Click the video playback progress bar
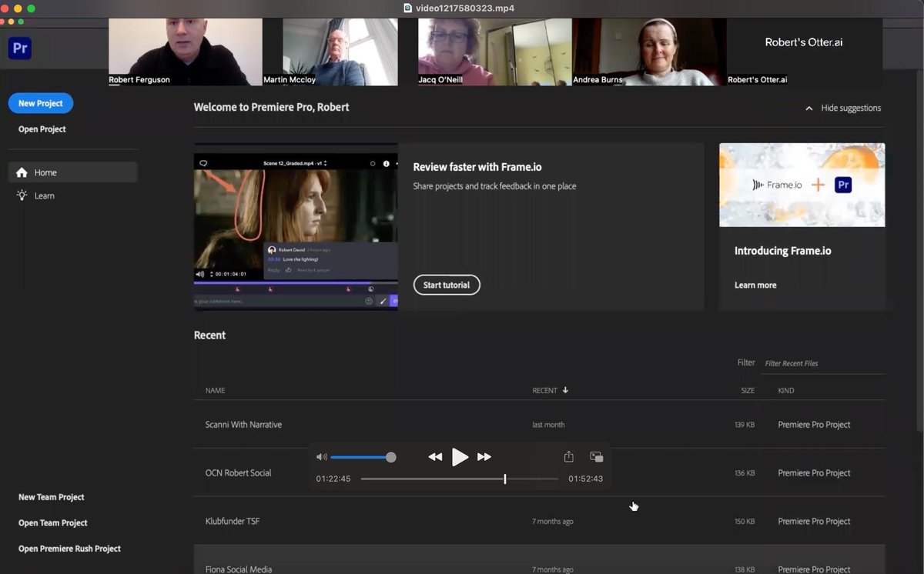The image size is (924, 574). point(460,479)
